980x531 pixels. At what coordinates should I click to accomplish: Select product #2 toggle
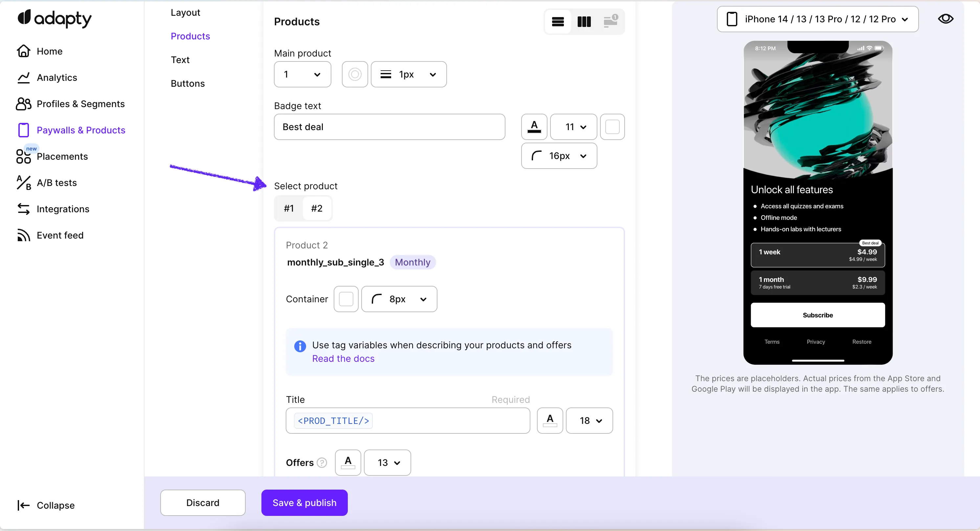click(x=317, y=208)
